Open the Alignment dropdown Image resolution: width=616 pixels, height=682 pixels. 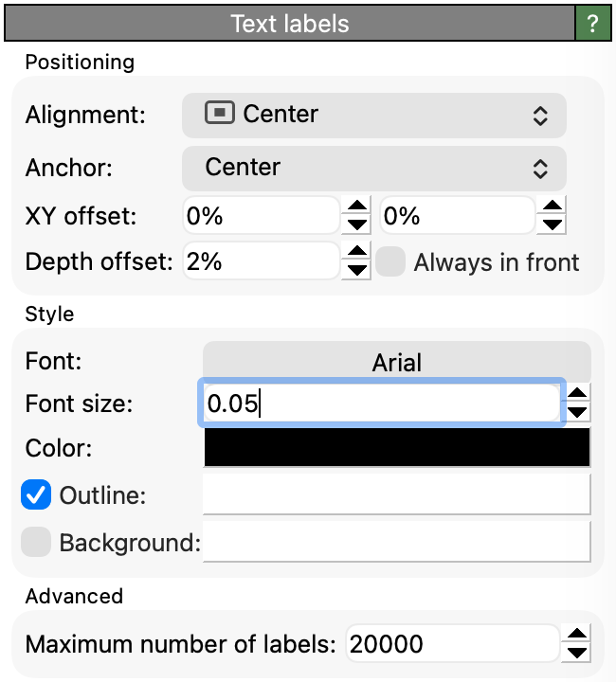tap(374, 116)
